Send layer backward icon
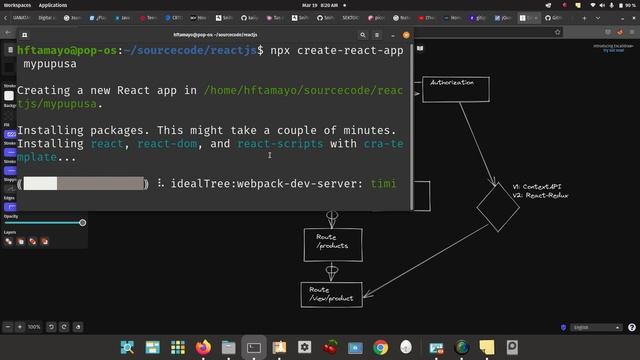 click(21, 242)
